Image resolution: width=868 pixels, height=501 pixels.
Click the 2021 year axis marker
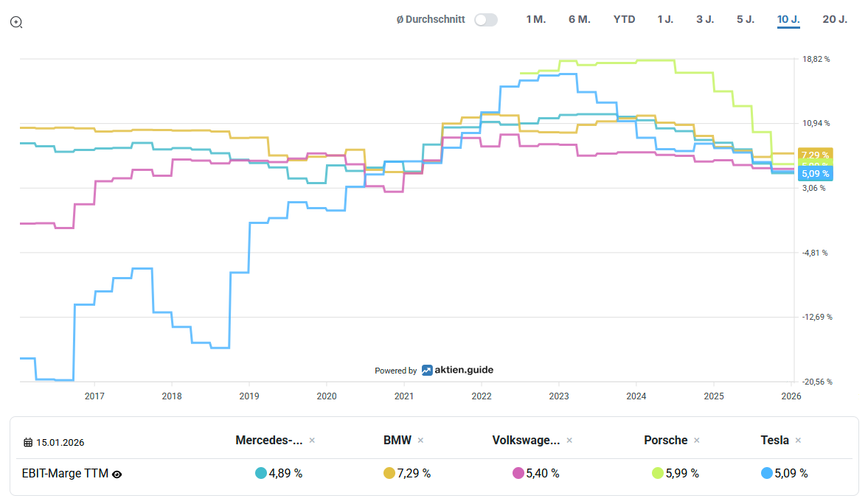(x=404, y=396)
